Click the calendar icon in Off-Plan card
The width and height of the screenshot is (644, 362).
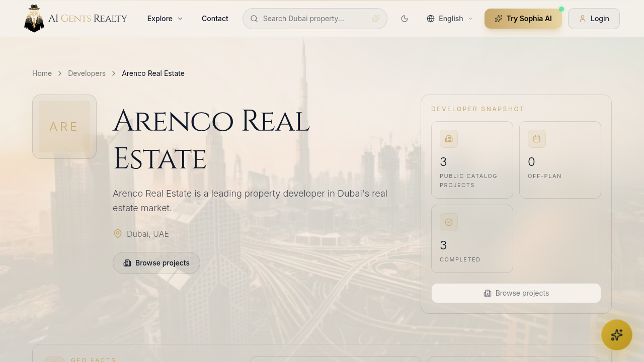[x=537, y=139]
